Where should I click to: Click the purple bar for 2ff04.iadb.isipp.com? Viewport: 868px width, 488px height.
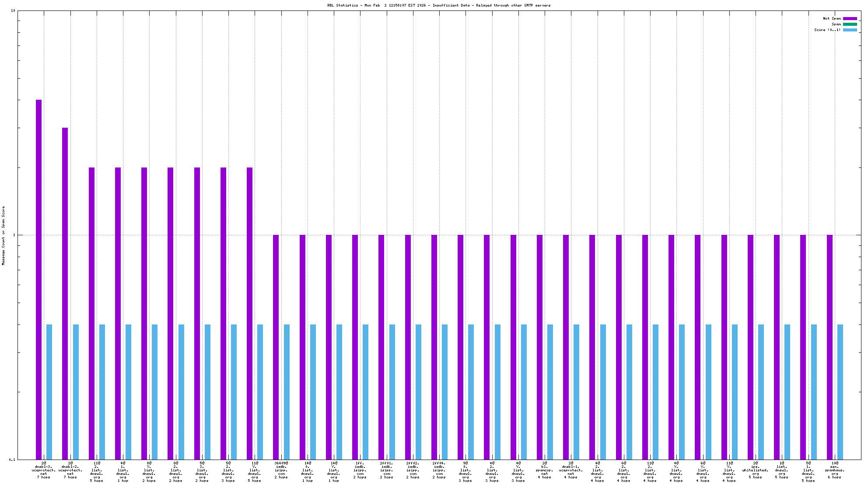pos(434,347)
